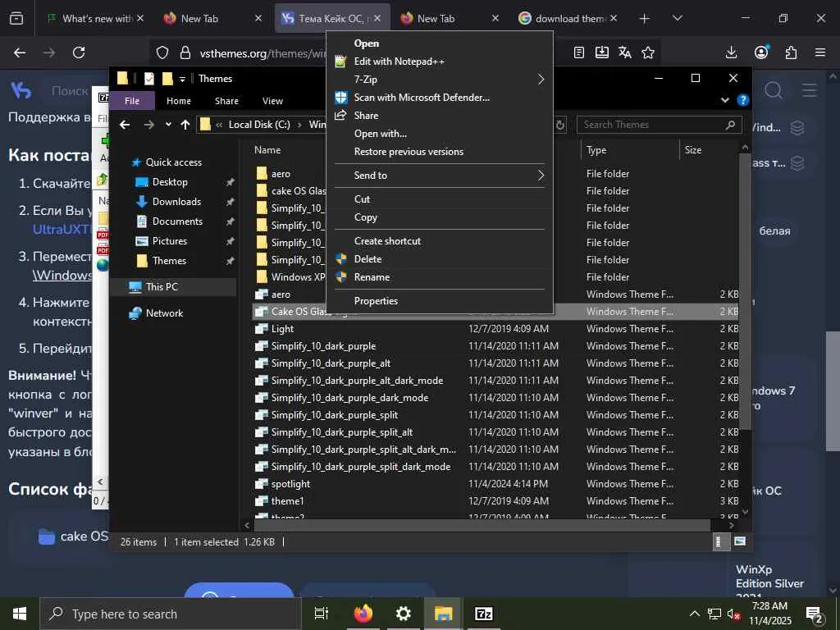The image size is (840, 630).
Task: Select the theme1 file
Action: pyautogui.click(x=495, y=501)
